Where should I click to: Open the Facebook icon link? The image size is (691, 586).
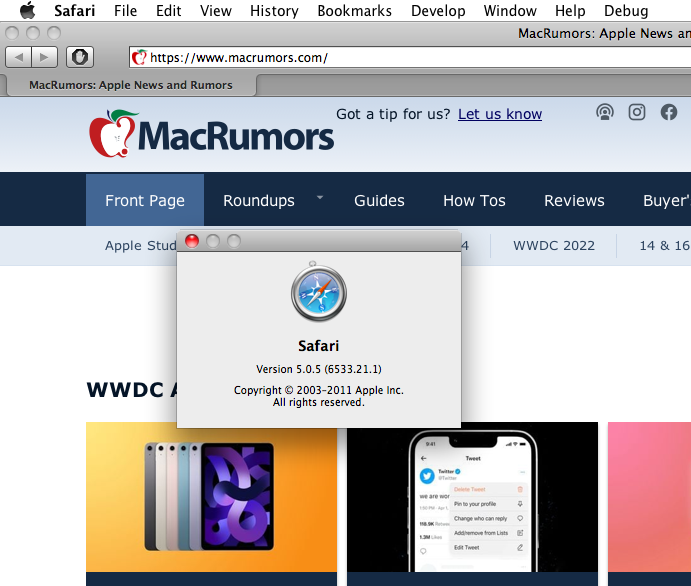(669, 112)
